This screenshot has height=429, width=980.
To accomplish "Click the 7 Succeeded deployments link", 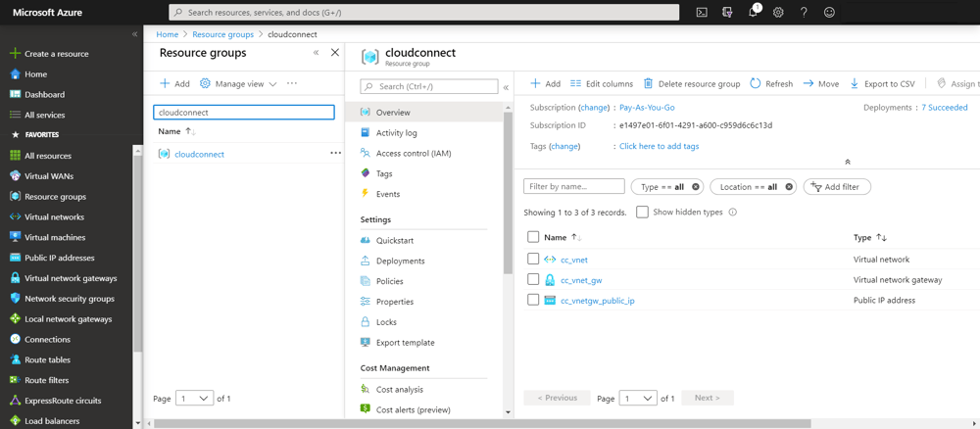I will click(x=944, y=108).
